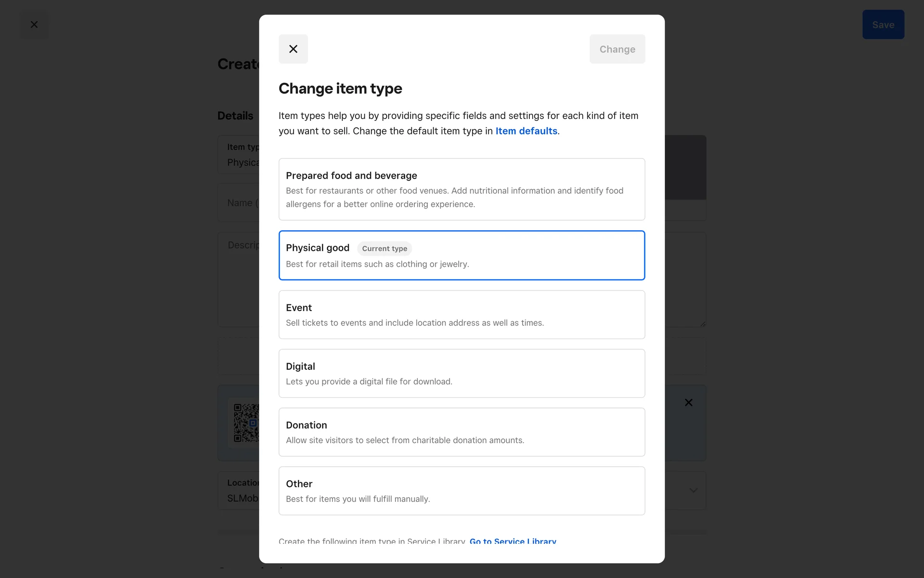Click the QR code image
This screenshot has width=924, height=578.
pos(246,423)
